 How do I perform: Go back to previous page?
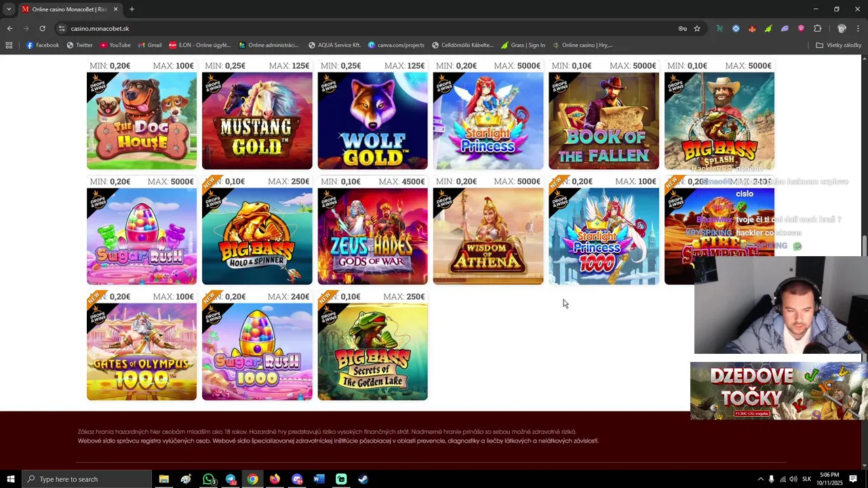coord(9,28)
